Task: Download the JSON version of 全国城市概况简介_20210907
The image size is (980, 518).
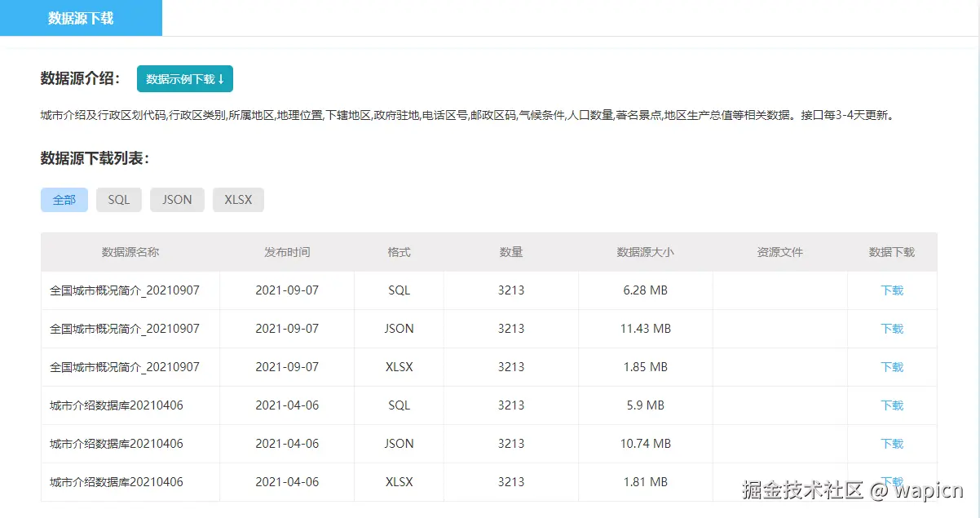Action: pyautogui.click(x=892, y=329)
